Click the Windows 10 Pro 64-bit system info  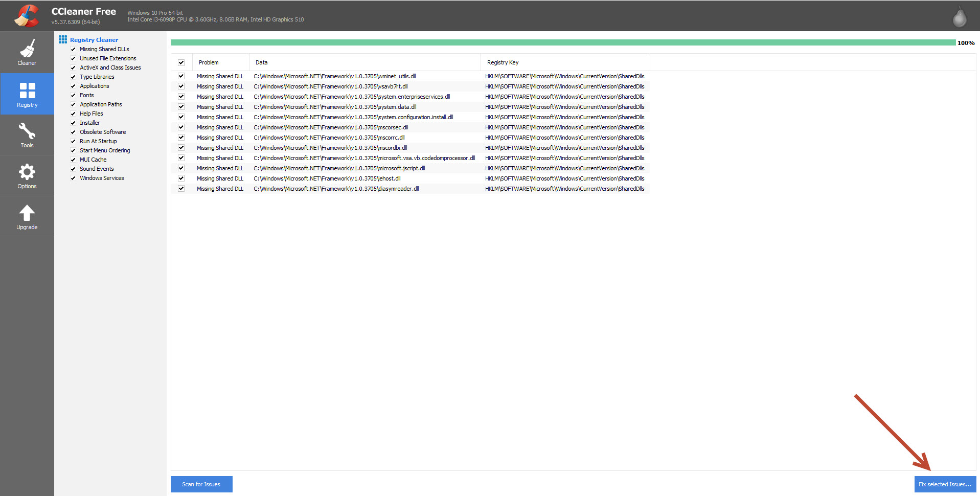[x=155, y=13]
